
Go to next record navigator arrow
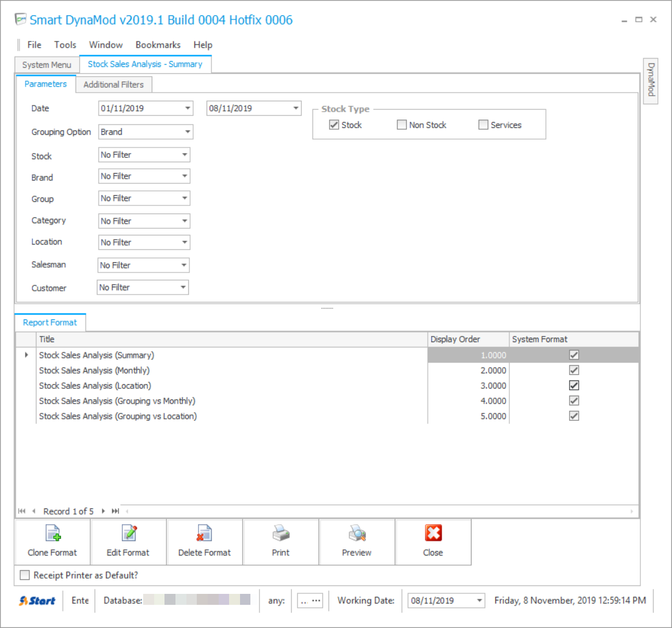tap(104, 511)
